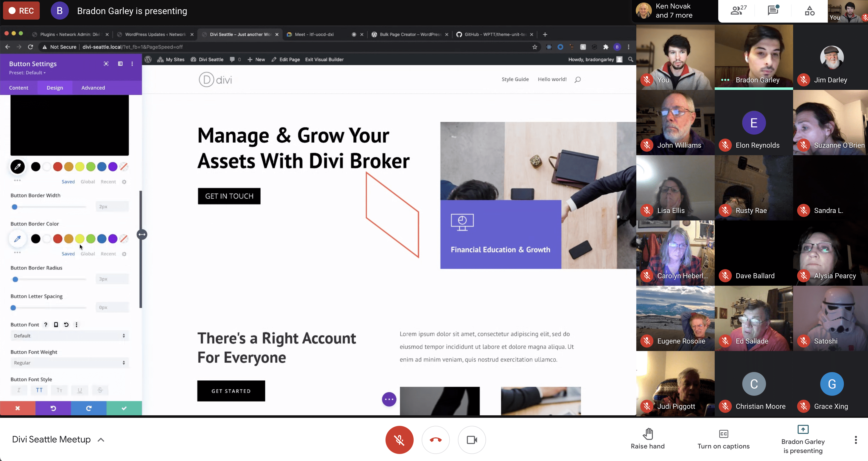Expand the Button Border Color saved swatches
The width and height of the screenshot is (868, 461).
pyautogui.click(x=17, y=253)
